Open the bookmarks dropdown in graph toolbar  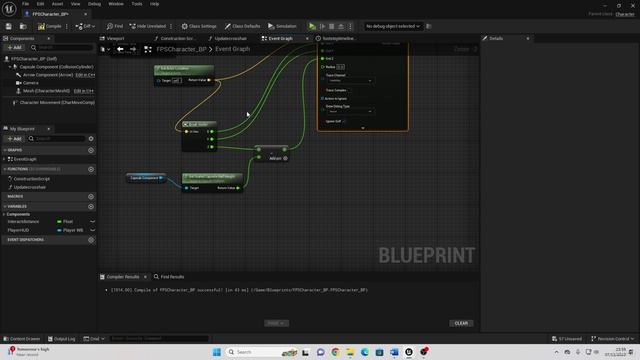[x=105, y=49]
